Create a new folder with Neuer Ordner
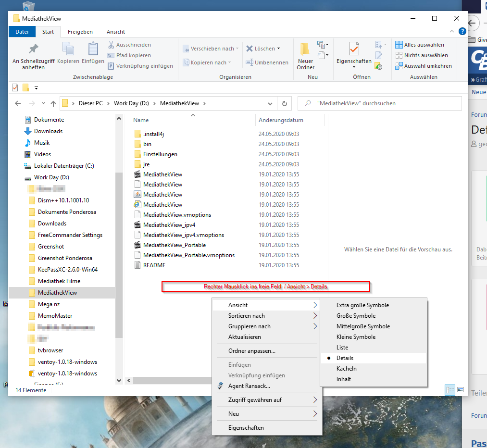 [305, 56]
